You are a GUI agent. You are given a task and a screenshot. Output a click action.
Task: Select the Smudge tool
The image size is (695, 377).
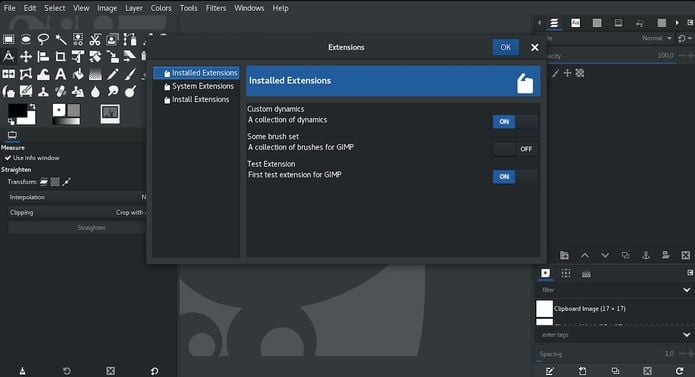[x=113, y=92]
